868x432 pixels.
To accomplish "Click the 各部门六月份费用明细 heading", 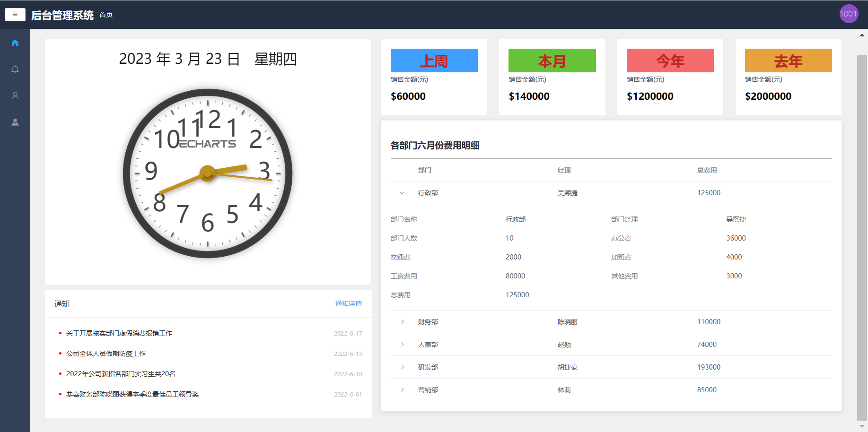I will point(435,146).
